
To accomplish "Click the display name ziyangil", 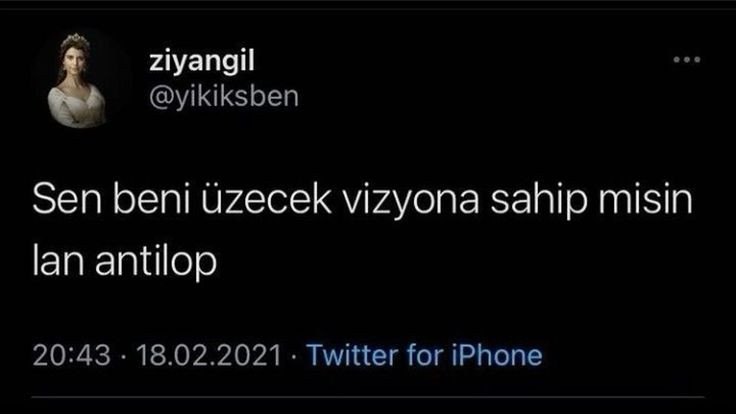I will [202, 61].
